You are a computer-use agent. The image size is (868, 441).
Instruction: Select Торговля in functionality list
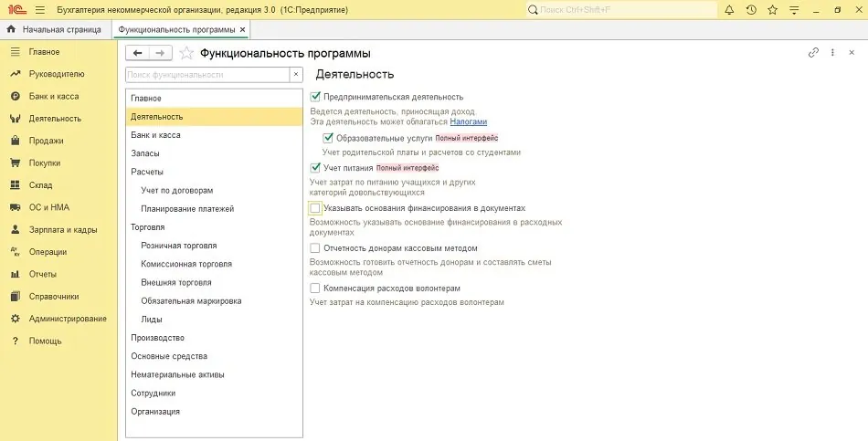[214, 226]
